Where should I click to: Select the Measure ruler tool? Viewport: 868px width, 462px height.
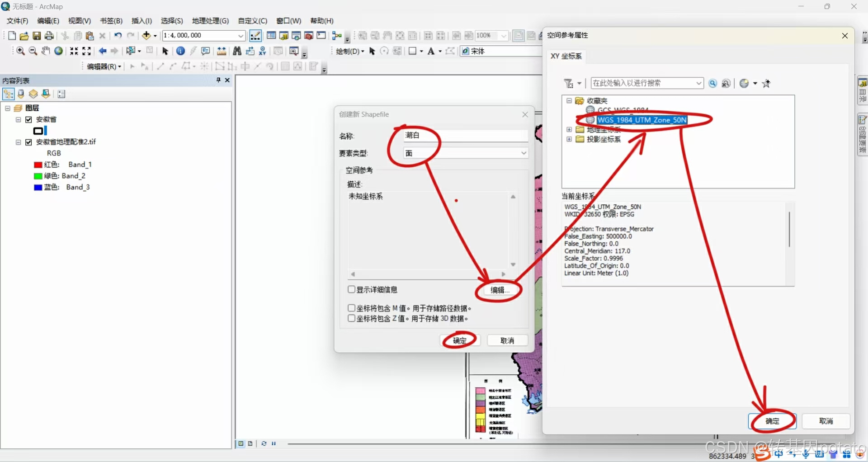coord(222,51)
